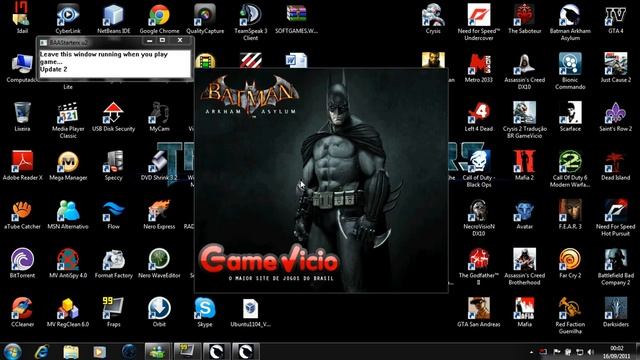Screen dimensions: 640x360
Task: Open Internet Explorer from the taskbar
Action: pos(42,351)
